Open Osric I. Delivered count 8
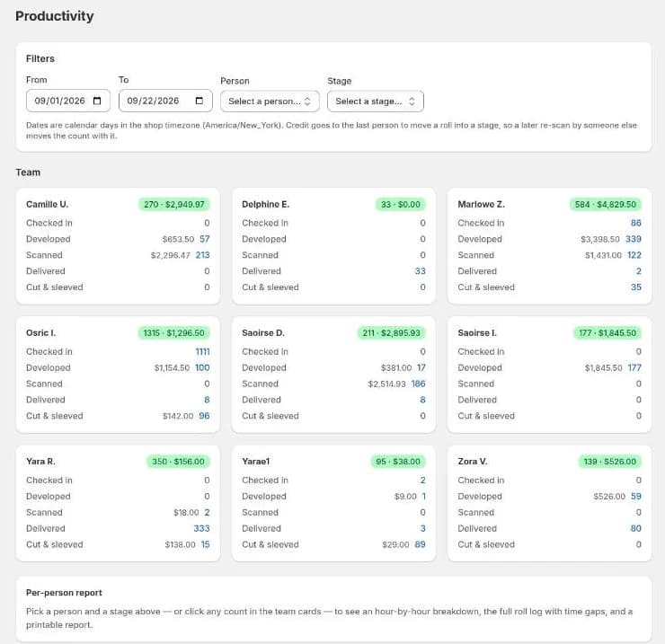The image size is (665, 644). click(x=207, y=401)
